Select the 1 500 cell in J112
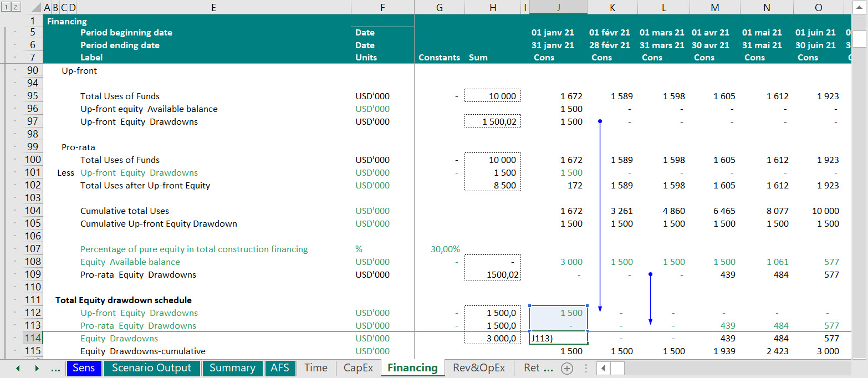 click(558, 313)
